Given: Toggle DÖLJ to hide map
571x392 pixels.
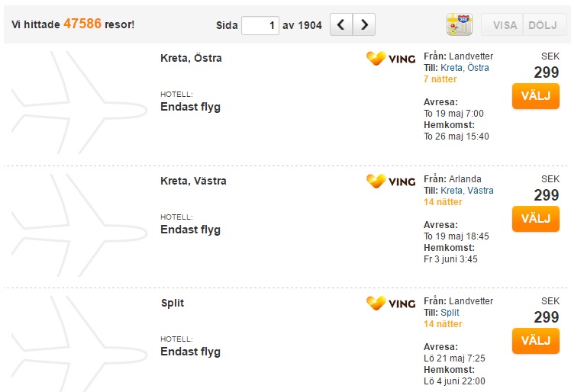Looking at the screenshot, I should coord(544,24).
